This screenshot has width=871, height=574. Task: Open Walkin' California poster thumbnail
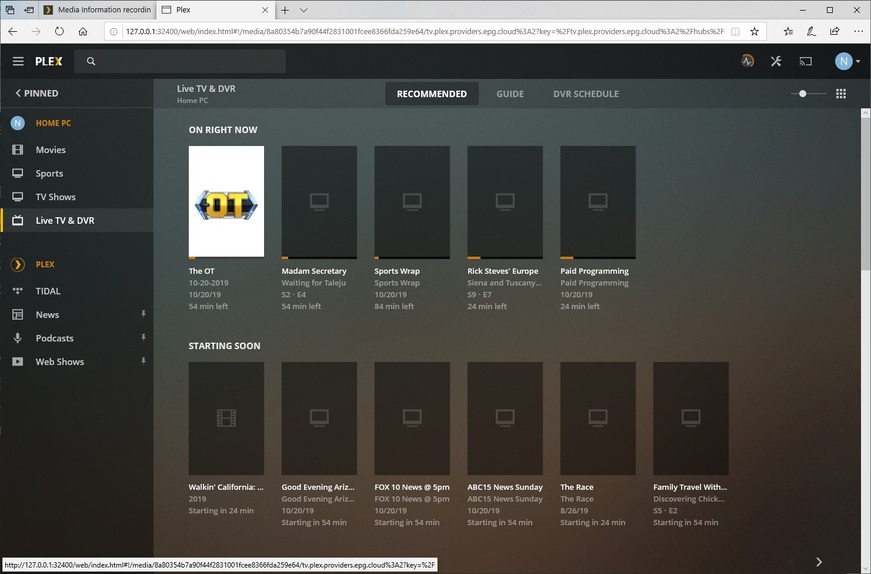(x=226, y=418)
